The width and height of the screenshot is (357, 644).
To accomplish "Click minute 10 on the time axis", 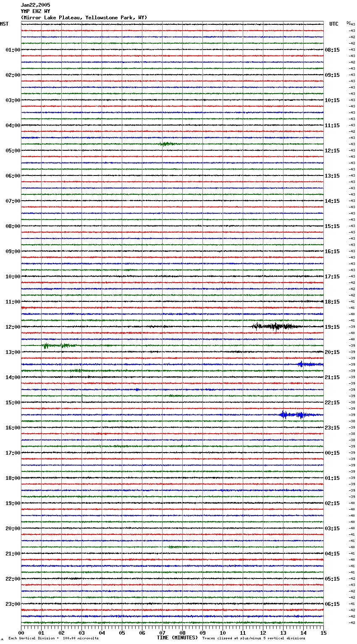I will [223, 633].
